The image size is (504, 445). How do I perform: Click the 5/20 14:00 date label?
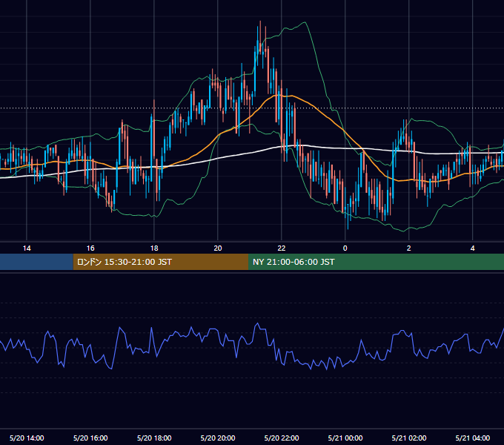(27, 438)
